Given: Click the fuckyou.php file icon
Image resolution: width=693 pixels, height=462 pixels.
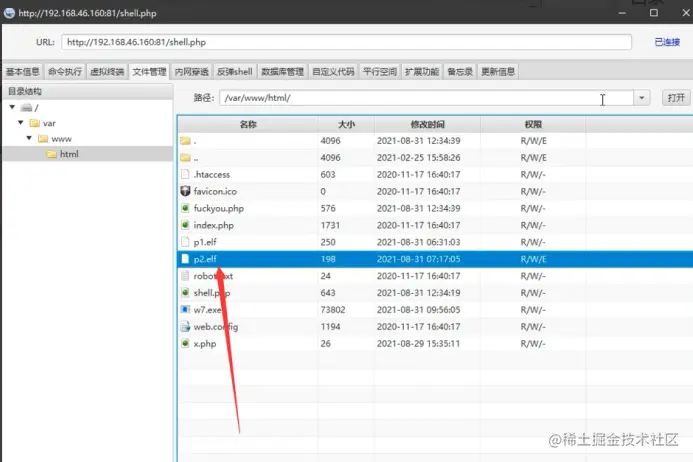Looking at the screenshot, I should pos(185,208).
